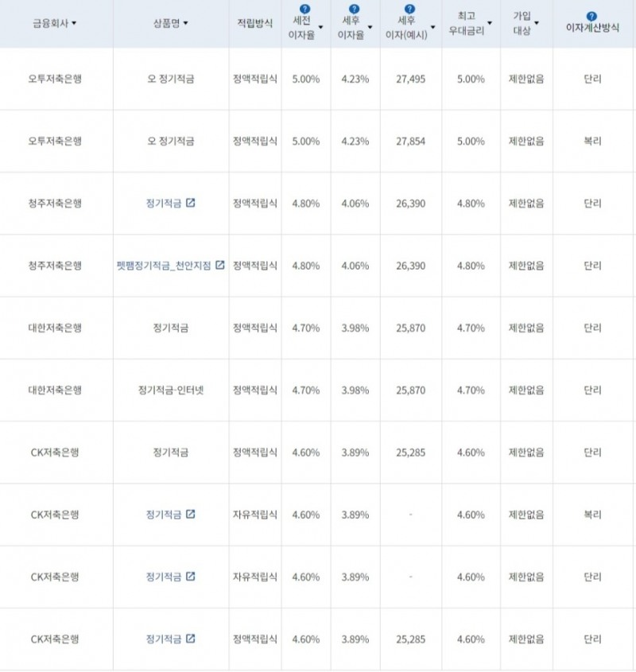This screenshot has width=636, height=672.
Task: Open 청주저축은행's 정기적금 product link text
Action: tap(164, 203)
